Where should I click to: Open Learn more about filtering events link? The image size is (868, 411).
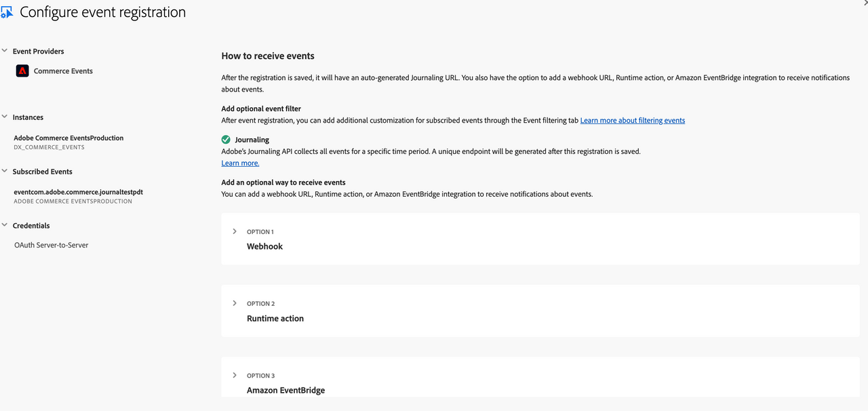[632, 121]
